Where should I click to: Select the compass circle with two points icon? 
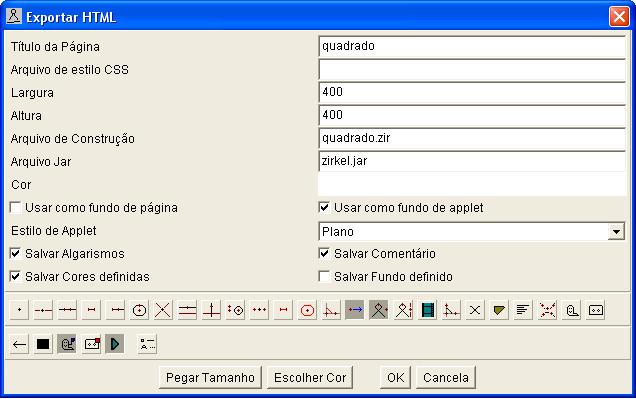click(235, 311)
